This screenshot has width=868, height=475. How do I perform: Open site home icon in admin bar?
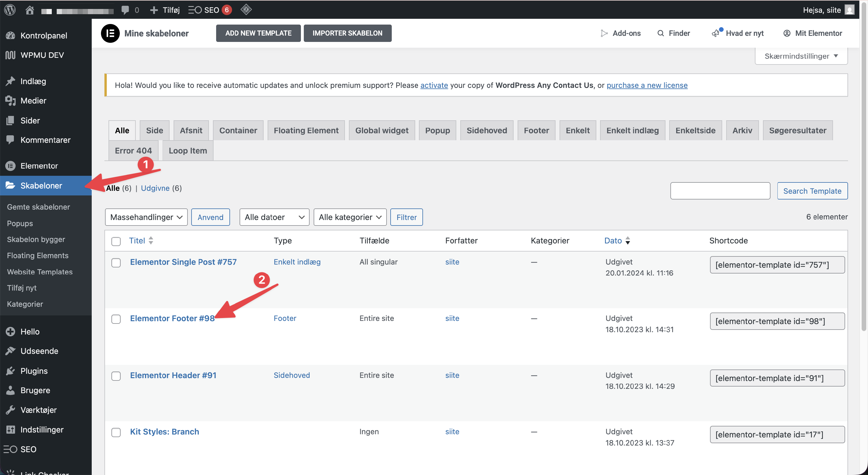point(30,10)
